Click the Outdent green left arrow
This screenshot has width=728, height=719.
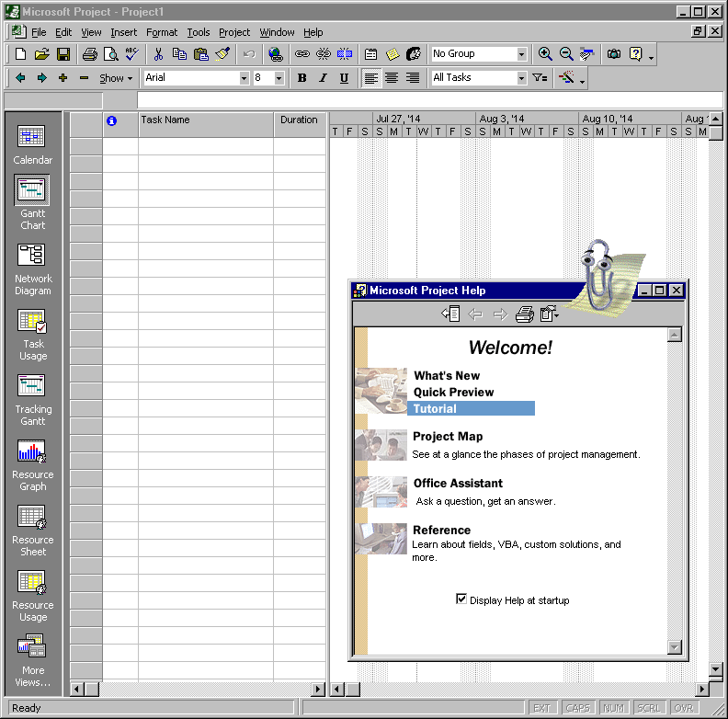[20, 78]
